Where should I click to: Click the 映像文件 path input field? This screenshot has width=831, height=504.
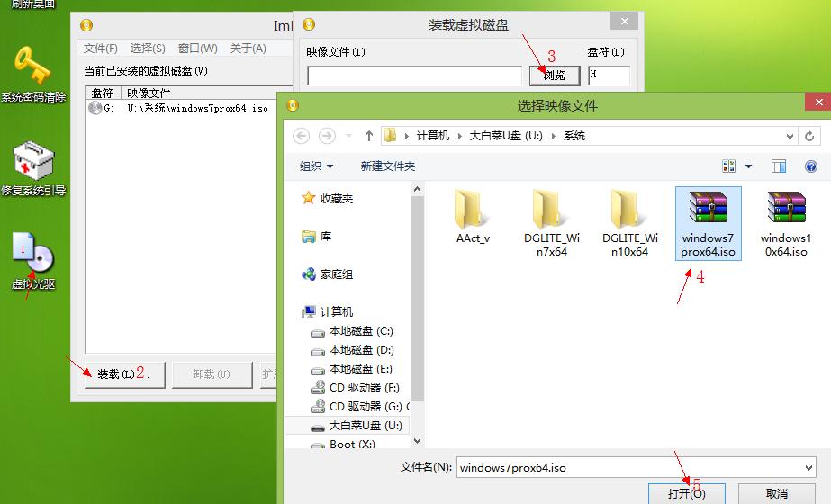[414, 76]
